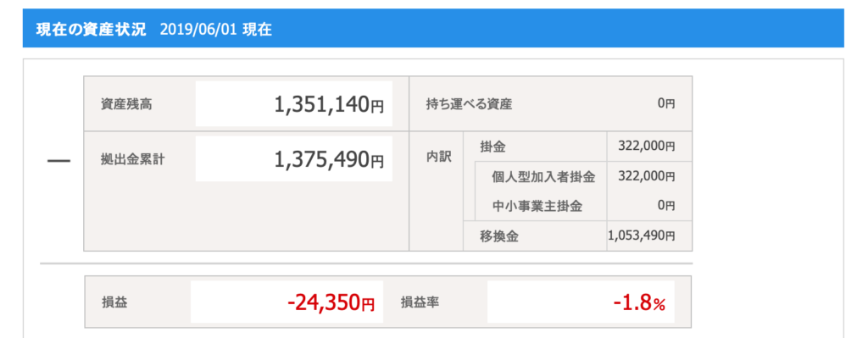Click the minus sign beside 拠出金累計
Screen dimensions: 868x338
pos(58,161)
